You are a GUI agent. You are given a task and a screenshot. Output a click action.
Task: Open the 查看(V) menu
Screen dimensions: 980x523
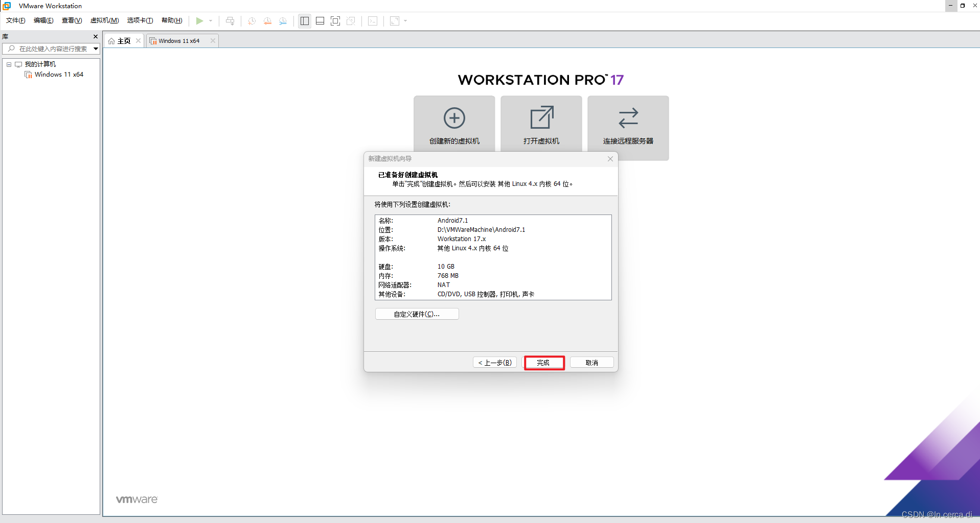(x=72, y=20)
